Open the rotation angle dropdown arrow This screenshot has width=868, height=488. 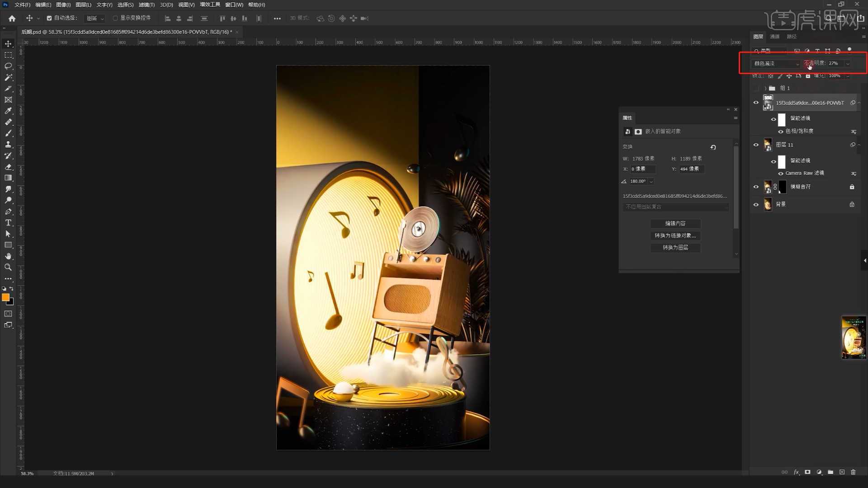tap(651, 182)
